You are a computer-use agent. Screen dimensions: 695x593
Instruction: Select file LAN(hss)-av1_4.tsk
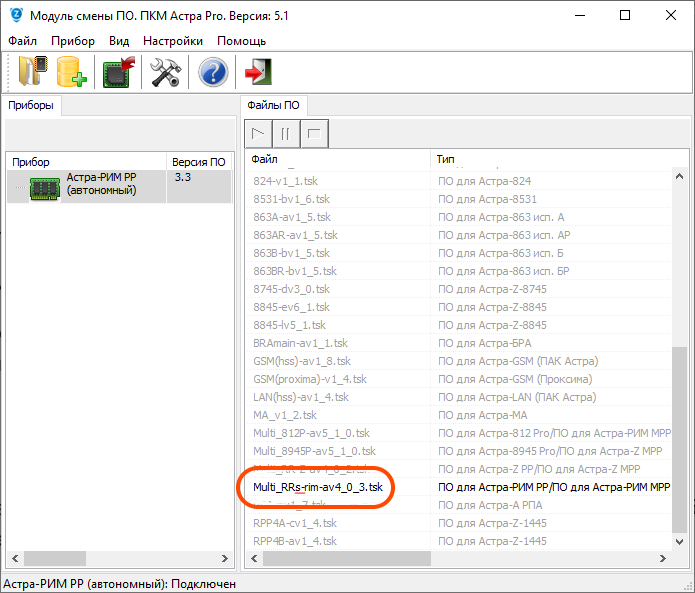301,397
